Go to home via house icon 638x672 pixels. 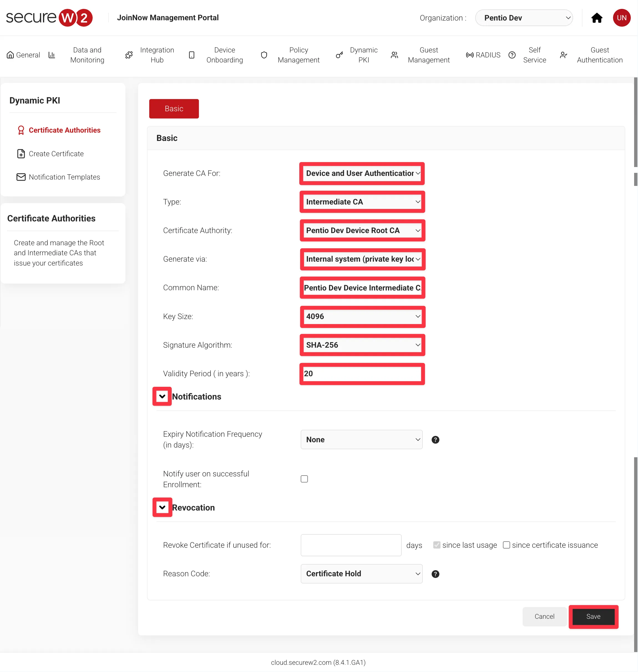[596, 18]
